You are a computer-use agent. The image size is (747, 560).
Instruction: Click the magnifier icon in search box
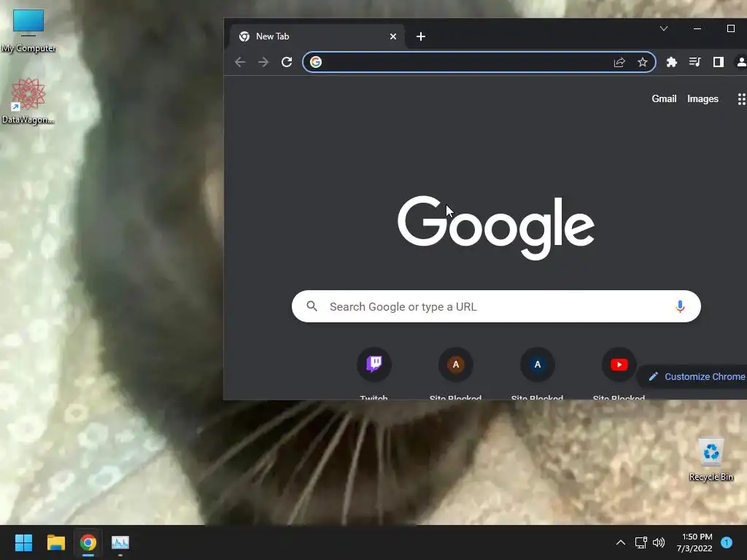tap(312, 306)
